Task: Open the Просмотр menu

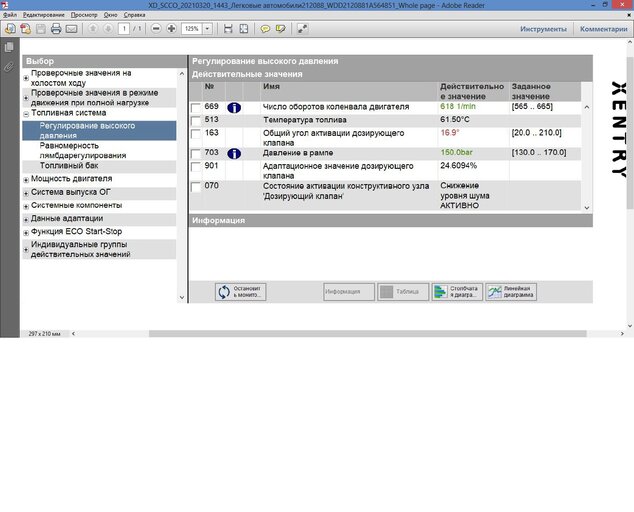Action: point(84,15)
